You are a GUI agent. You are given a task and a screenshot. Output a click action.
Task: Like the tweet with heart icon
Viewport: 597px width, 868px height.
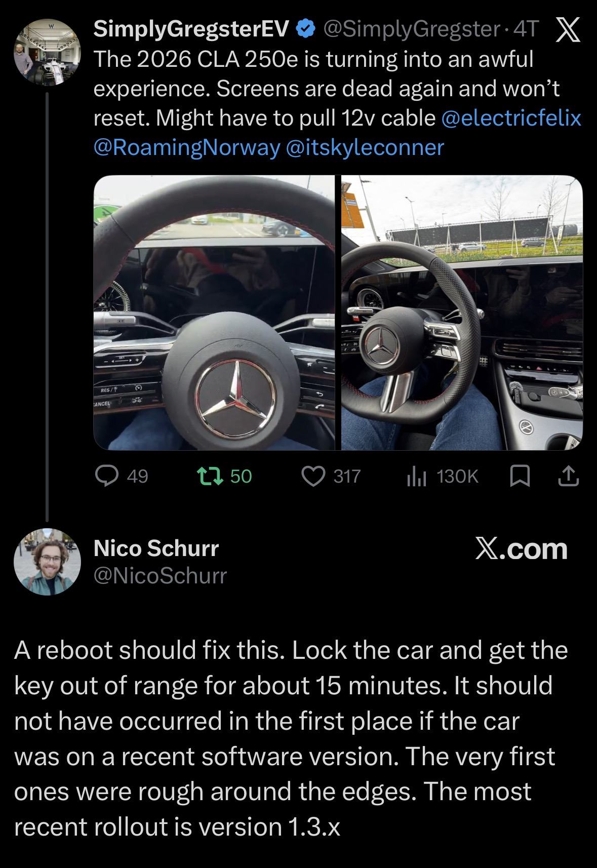point(313,476)
